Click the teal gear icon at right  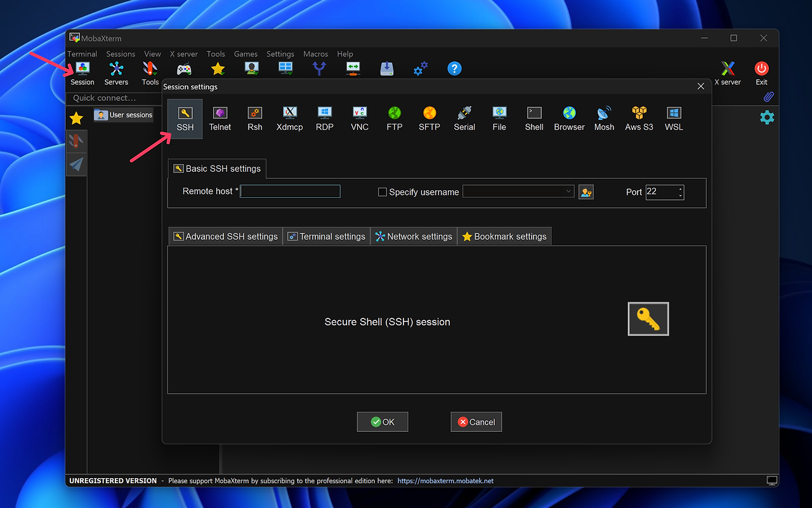(767, 117)
